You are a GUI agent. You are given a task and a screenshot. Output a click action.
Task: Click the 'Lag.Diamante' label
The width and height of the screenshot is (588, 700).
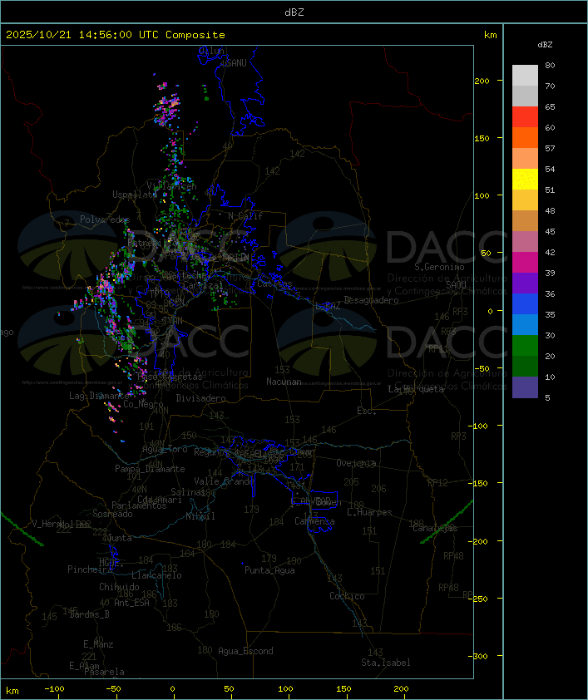point(99,396)
